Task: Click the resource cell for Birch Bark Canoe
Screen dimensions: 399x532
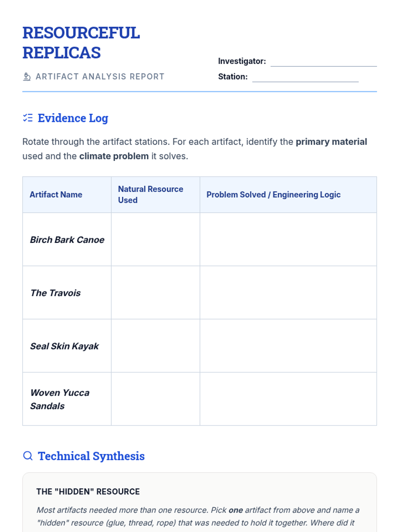Action: (155, 239)
